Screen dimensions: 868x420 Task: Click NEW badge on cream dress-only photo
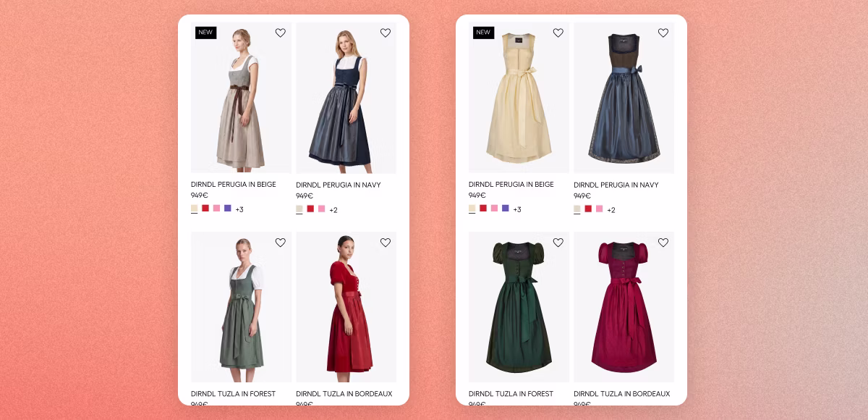(x=483, y=33)
